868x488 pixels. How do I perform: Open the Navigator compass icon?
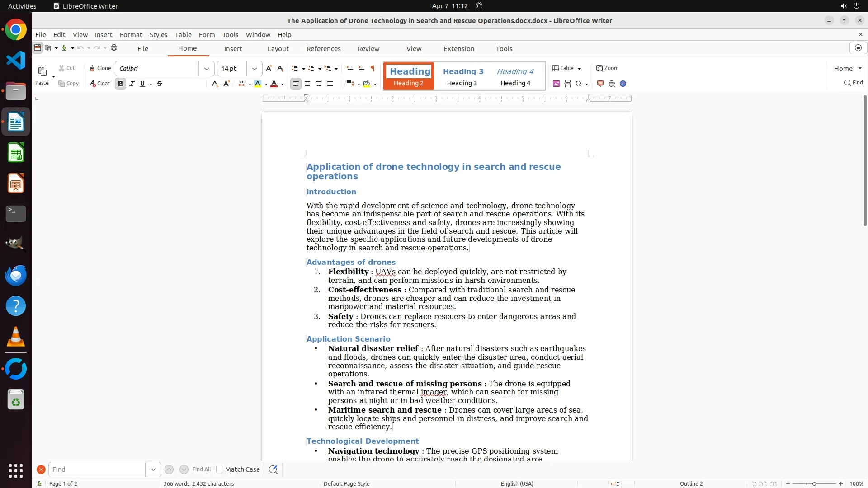pos(623,84)
